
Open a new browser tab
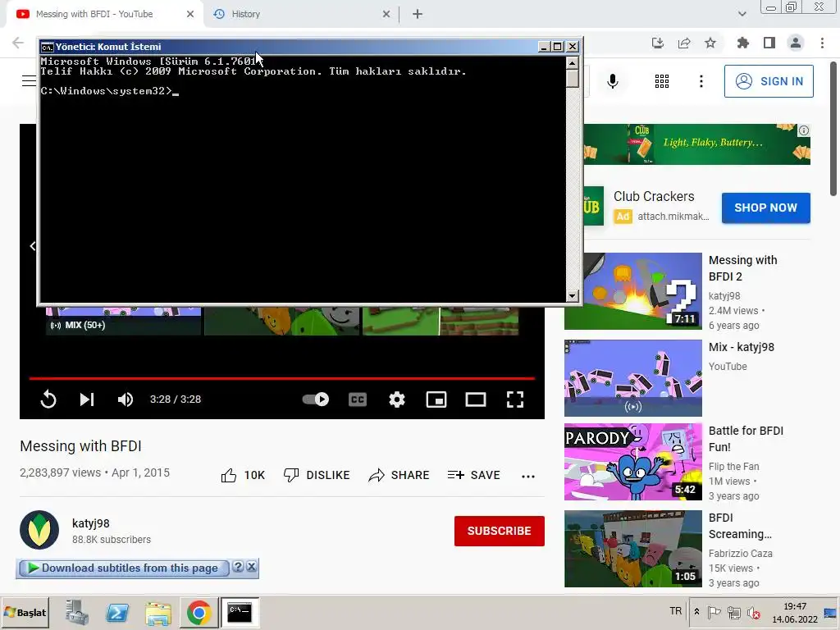418,15
